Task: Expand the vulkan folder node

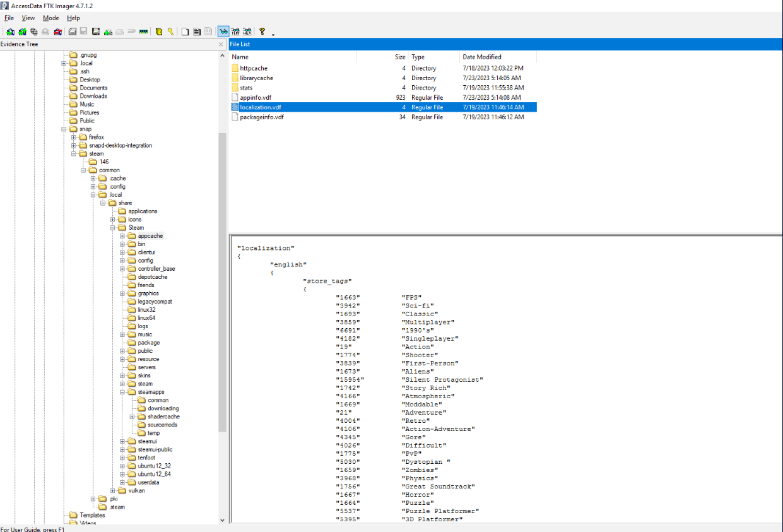Action: coord(113,490)
